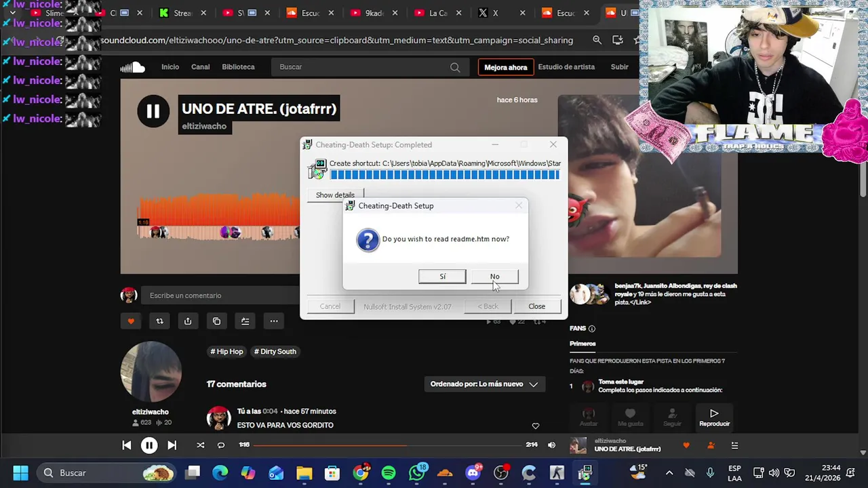Open the eltiziwacho artist link under the title
The height and width of the screenshot is (488, 868).
point(204,126)
